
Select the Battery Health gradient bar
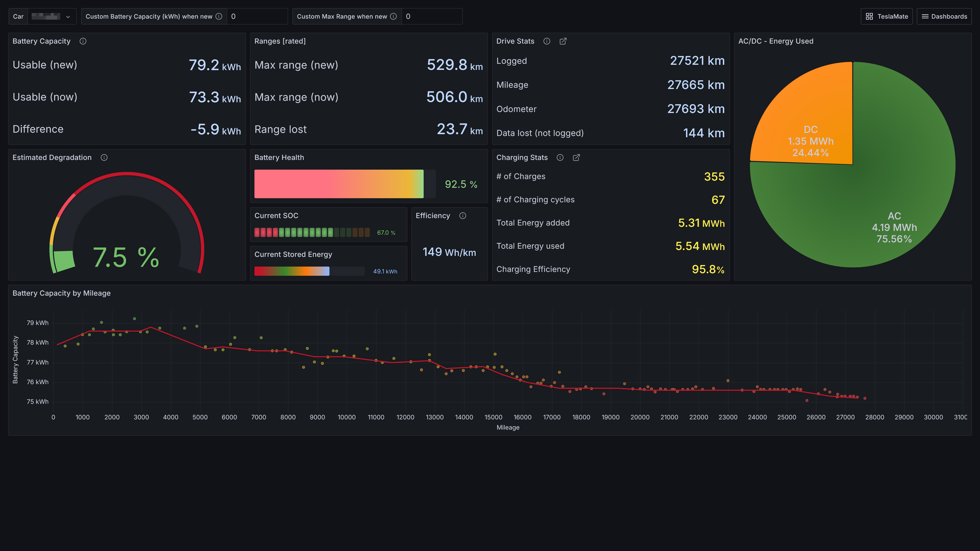click(339, 184)
